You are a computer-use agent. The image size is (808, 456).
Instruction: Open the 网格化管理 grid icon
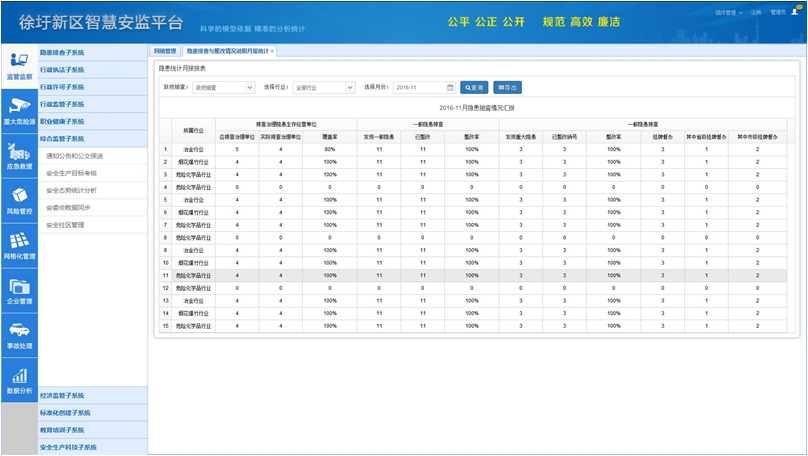pos(19,245)
